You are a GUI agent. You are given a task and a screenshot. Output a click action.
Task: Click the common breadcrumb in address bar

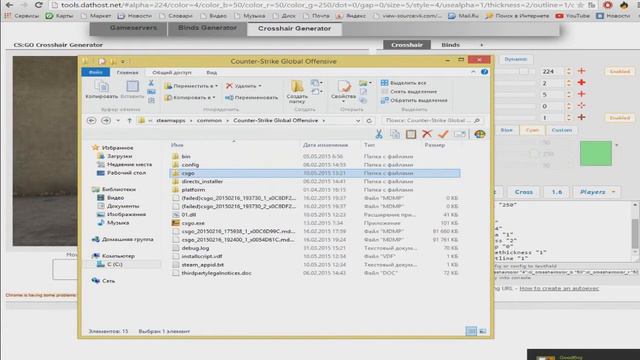point(209,121)
